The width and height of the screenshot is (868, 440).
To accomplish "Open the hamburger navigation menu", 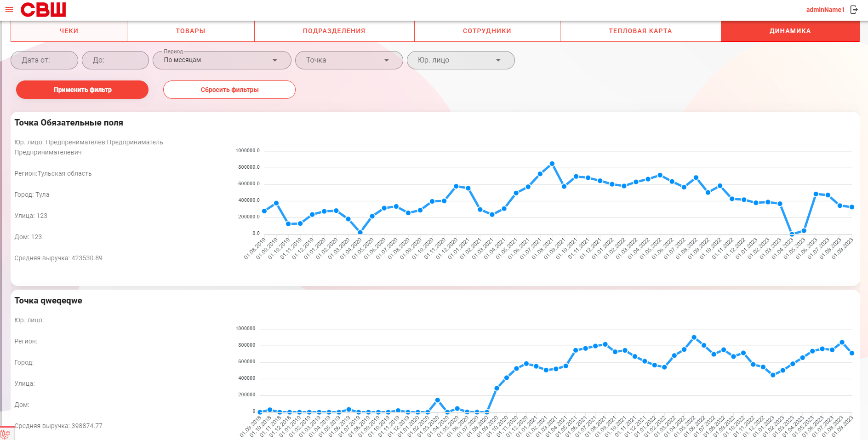I will click(9, 10).
